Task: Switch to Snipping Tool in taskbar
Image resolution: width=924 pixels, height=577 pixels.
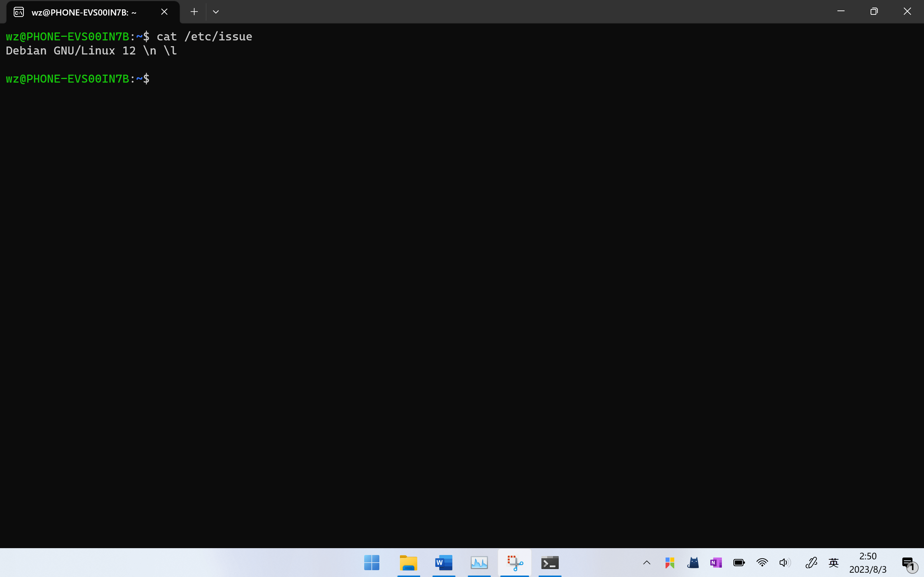Action: [515, 563]
